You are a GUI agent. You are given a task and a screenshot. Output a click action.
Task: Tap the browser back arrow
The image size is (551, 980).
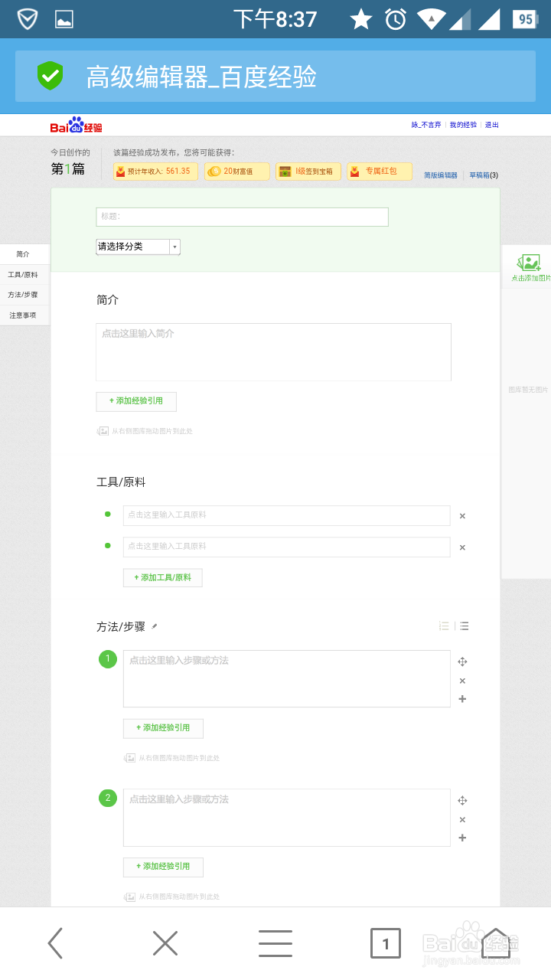[x=55, y=943]
